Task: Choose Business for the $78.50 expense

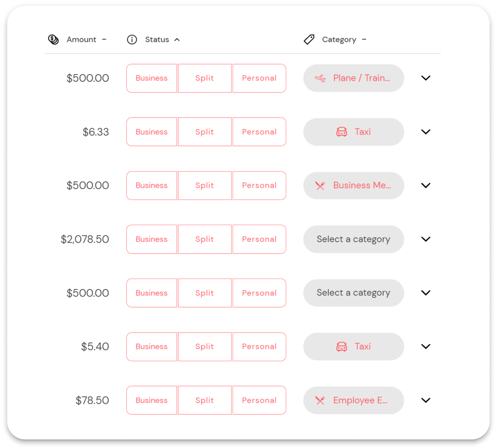Action: 152,400
